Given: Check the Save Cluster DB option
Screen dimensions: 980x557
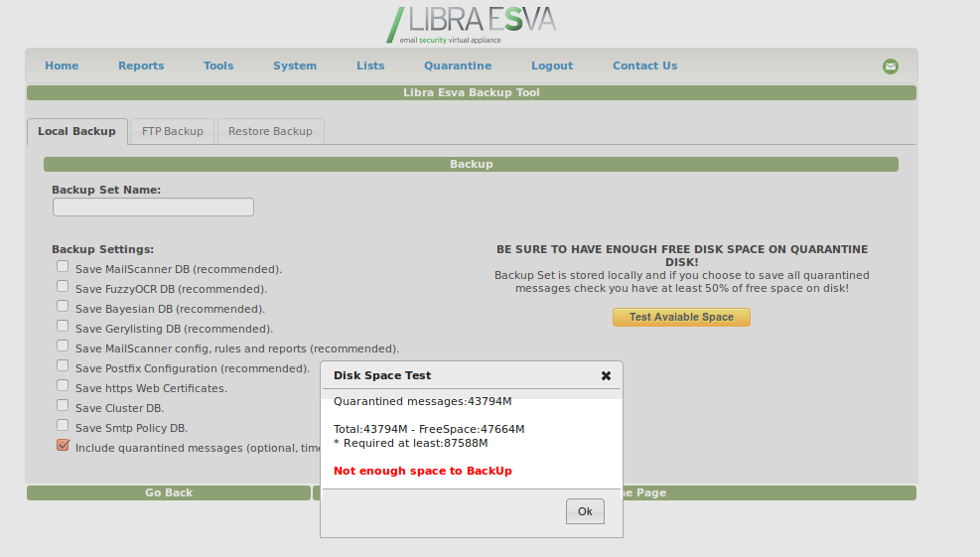Looking at the screenshot, I should tap(63, 406).
